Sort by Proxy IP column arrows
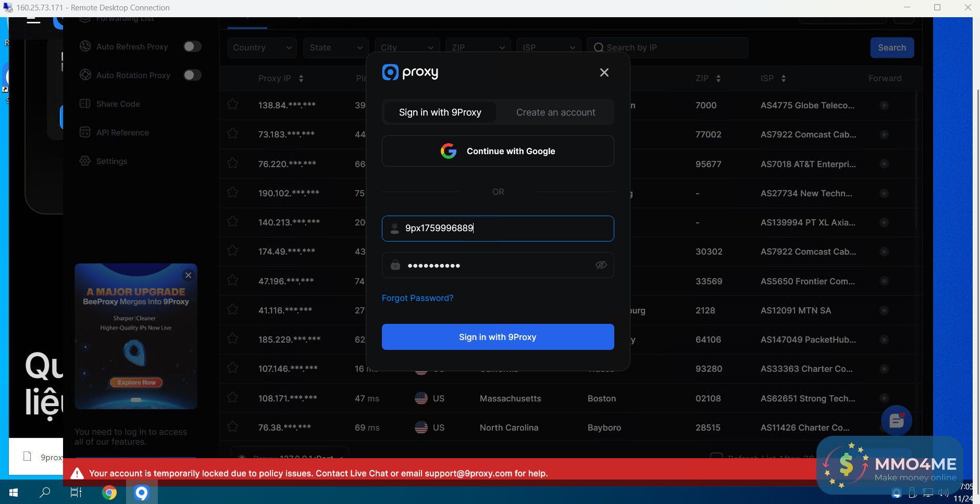This screenshot has width=980, height=504. click(301, 79)
